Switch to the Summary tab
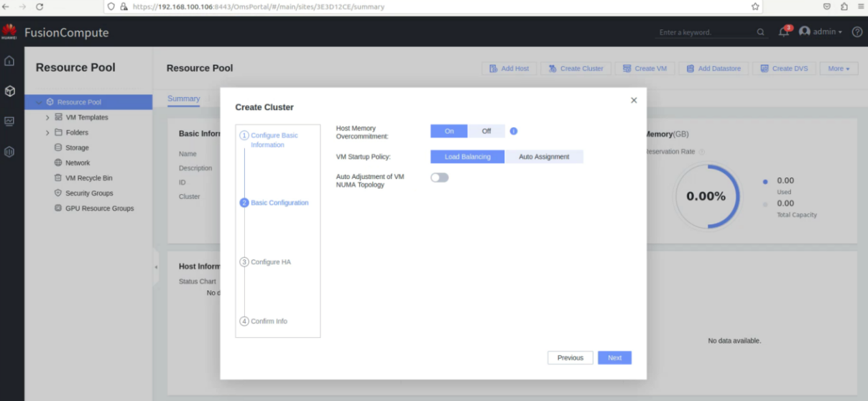The image size is (868, 401). [184, 98]
